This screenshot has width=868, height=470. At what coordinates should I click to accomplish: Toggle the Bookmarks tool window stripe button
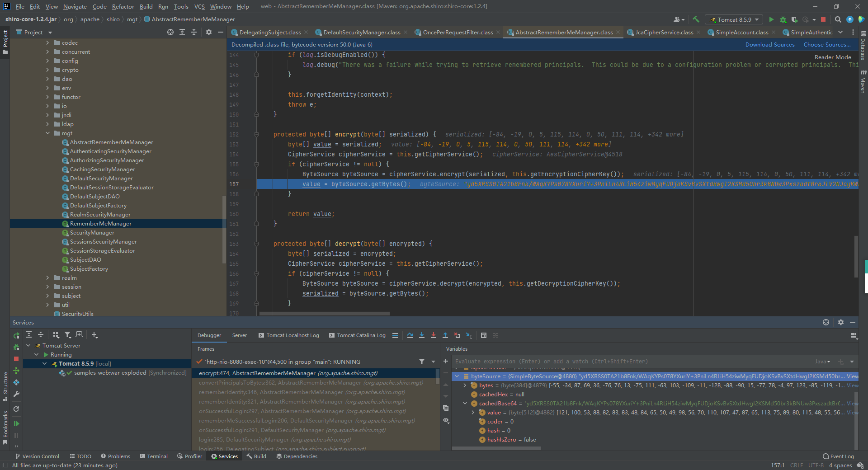5,428
